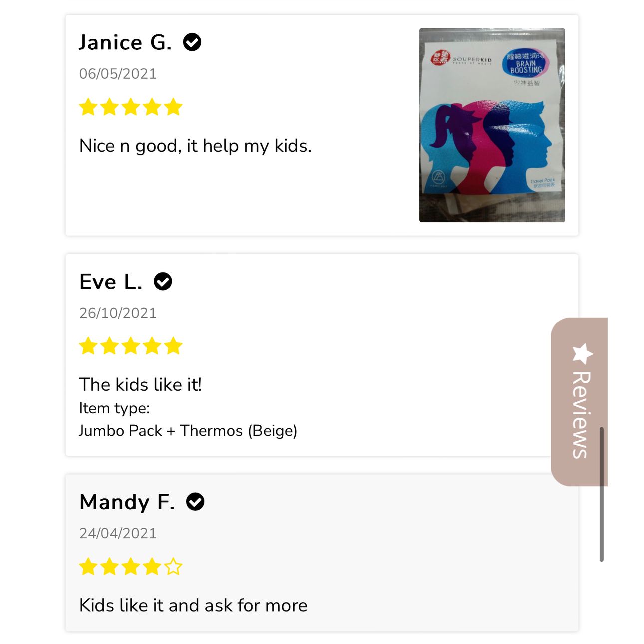The image size is (644, 644).
Task: Click the verified checkmark beside Eve L.
Action: 163,282
